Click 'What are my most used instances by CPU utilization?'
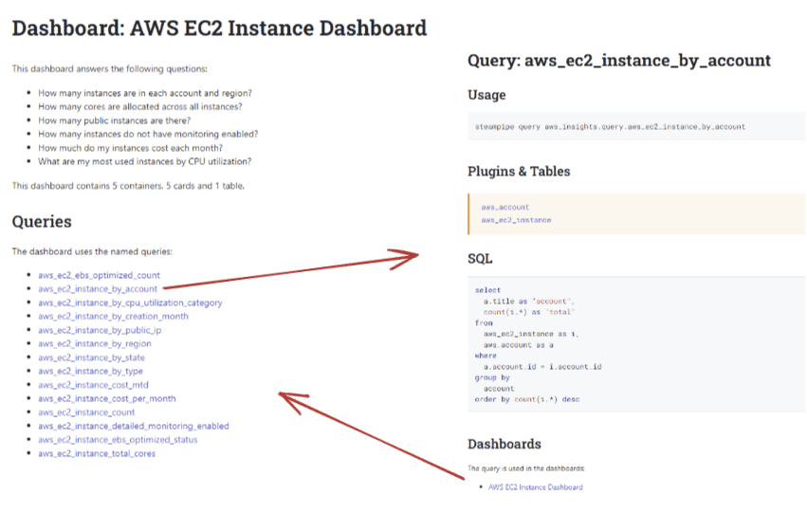807x532 pixels. coord(145,161)
